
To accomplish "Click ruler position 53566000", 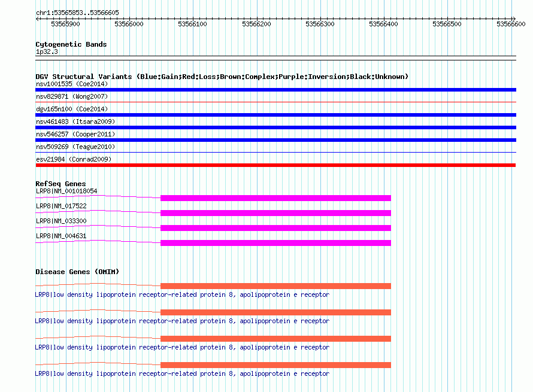I will (129, 24).
